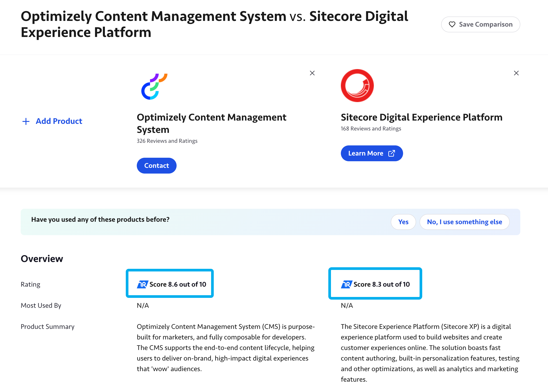The width and height of the screenshot is (548, 392).
Task: Click the highlighted Score 8.6 rating box
Action: [169, 284]
